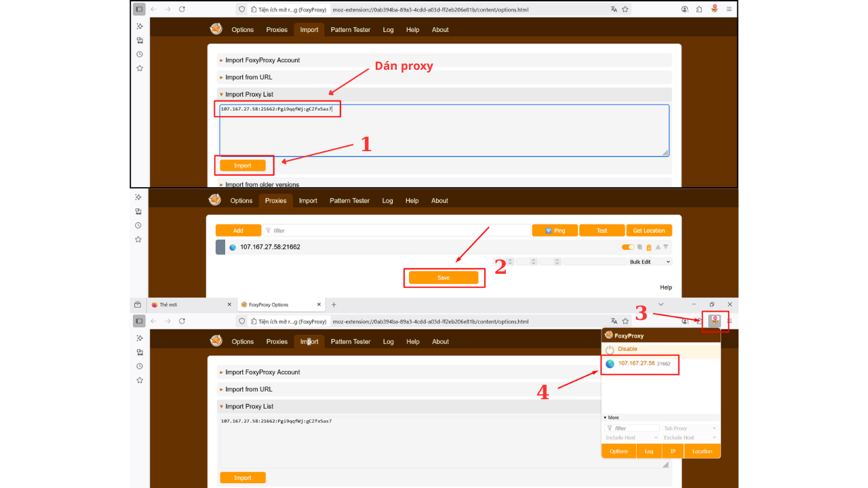Click the FoxyProxy fox logo in middle screenshot
Image resolution: width=868 pixels, height=488 pixels.
(215, 200)
